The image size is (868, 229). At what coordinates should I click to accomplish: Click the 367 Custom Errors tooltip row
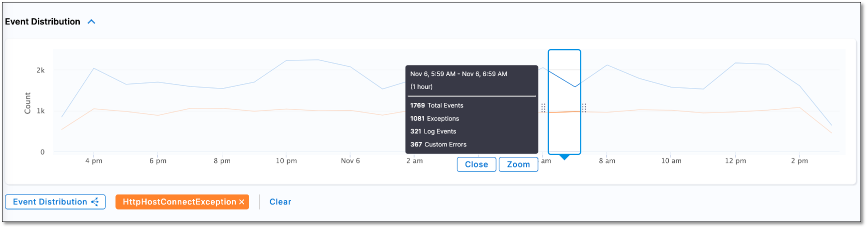pyautogui.click(x=438, y=144)
